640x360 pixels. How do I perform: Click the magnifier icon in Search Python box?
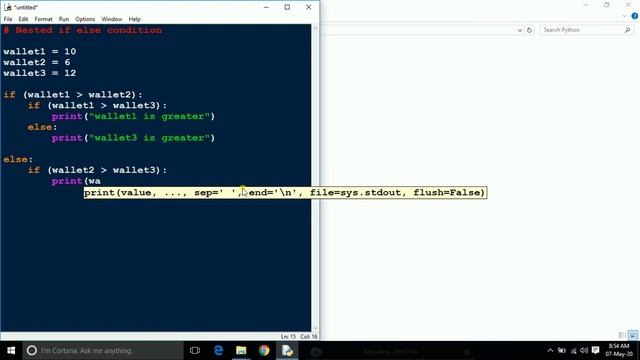[627, 30]
